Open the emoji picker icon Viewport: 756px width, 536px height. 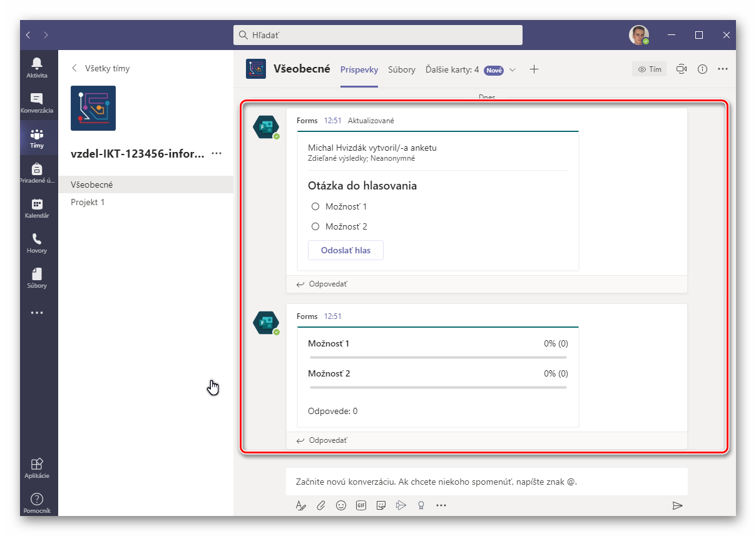[x=340, y=505]
